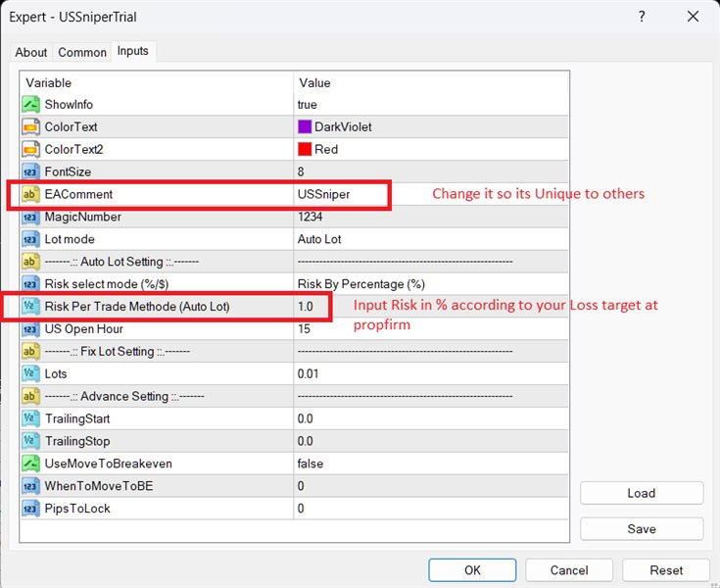Click the Advance Setting string icon
Screen dimensions: 720x588
click(x=30, y=397)
